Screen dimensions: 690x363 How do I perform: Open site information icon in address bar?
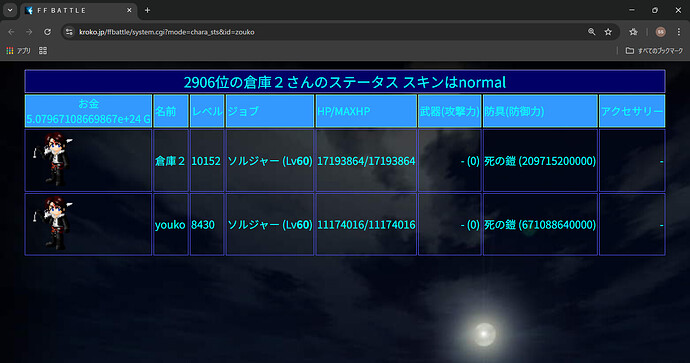[69, 32]
